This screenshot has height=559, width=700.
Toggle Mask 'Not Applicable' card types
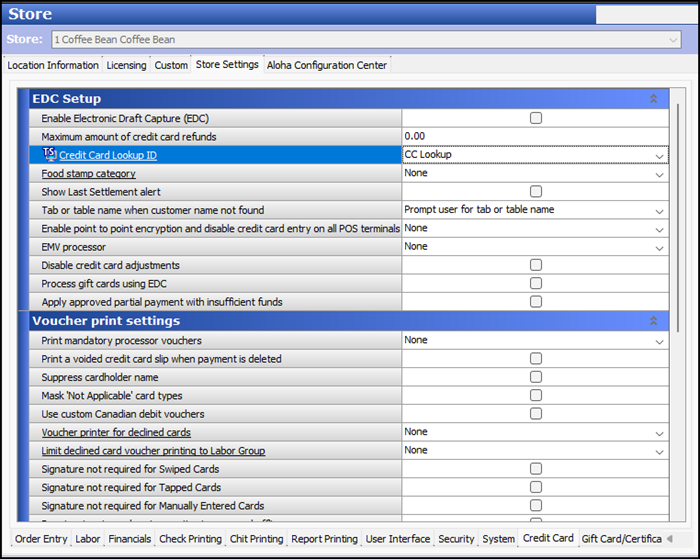pyautogui.click(x=536, y=395)
